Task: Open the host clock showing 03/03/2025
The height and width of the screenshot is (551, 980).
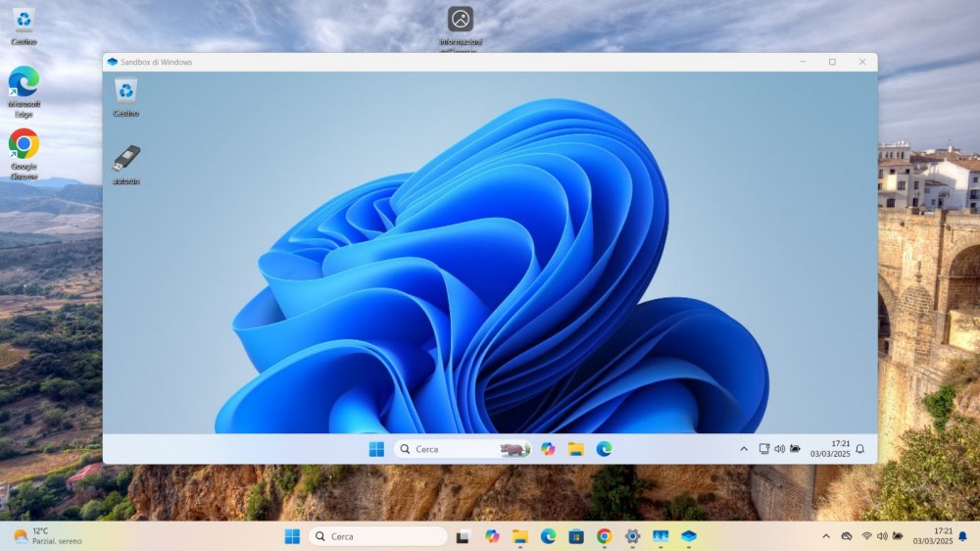Action: pyautogui.click(x=933, y=536)
